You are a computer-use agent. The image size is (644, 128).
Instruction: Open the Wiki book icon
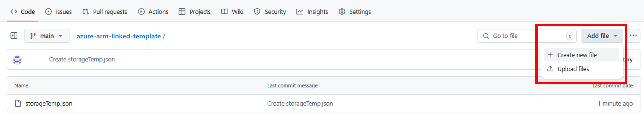pos(224,11)
